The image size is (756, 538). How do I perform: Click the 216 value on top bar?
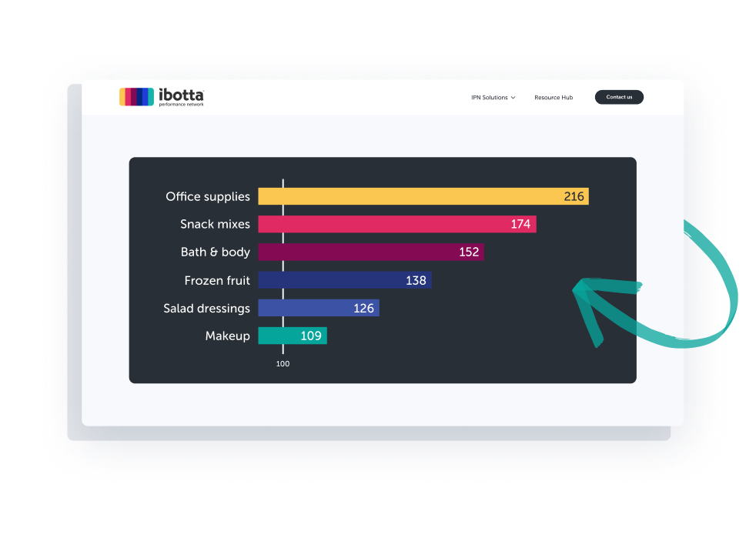coord(574,196)
